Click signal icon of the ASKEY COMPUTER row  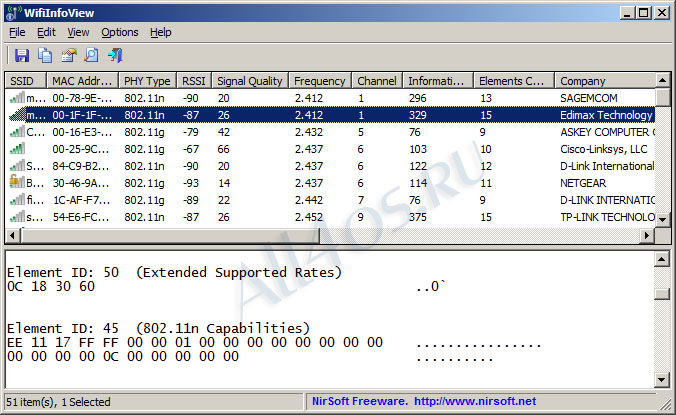pos(17,132)
